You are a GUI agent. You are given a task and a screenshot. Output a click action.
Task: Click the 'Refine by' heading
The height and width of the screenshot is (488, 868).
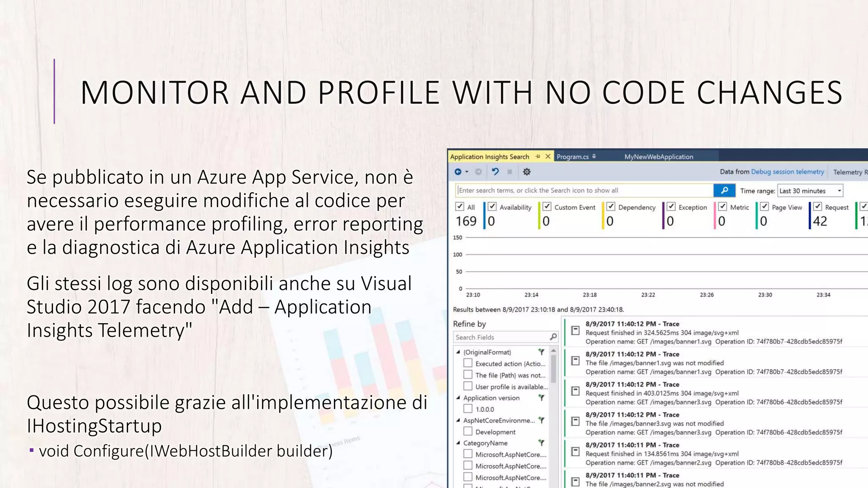click(469, 324)
